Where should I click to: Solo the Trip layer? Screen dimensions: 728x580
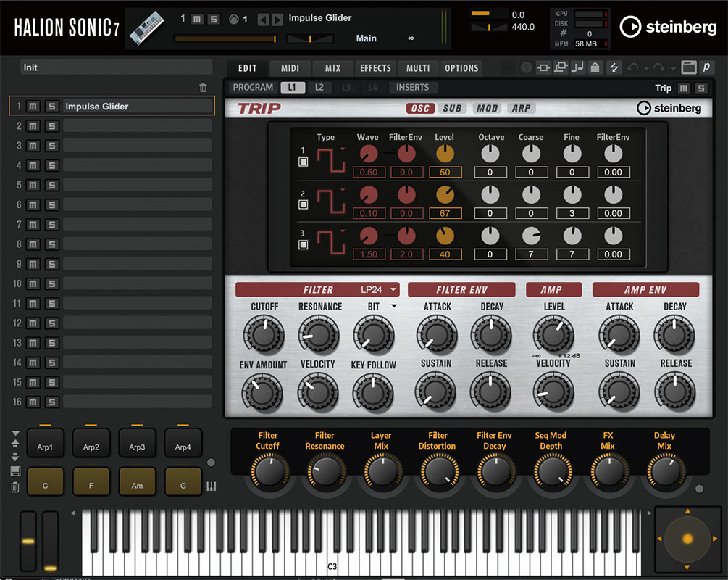tap(701, 88)
